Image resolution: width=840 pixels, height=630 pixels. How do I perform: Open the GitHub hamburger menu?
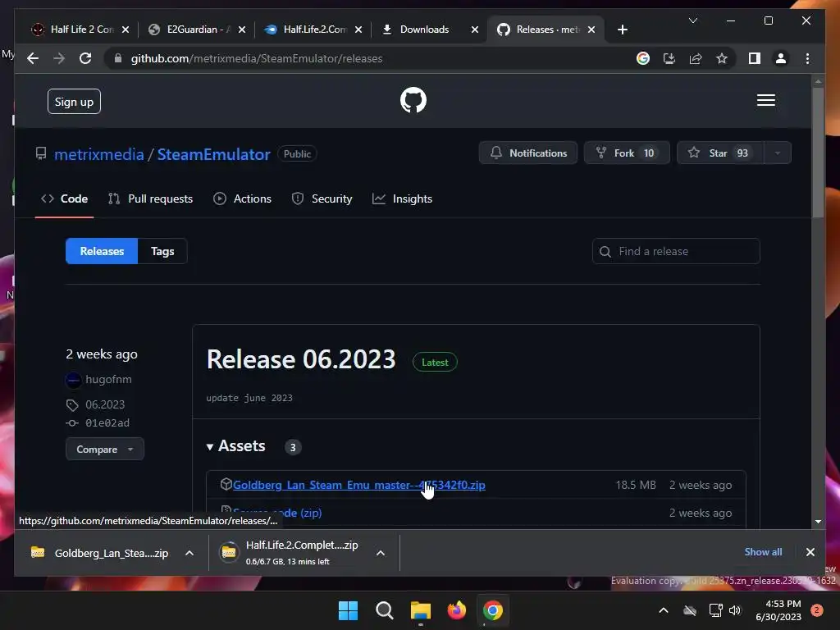coord(765,100)
